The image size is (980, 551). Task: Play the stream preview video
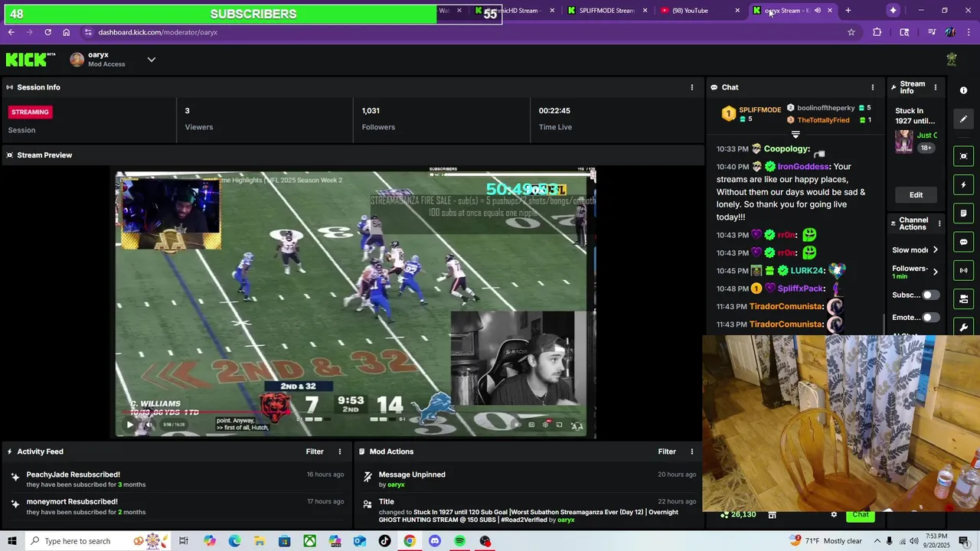[x=129, y=425]
